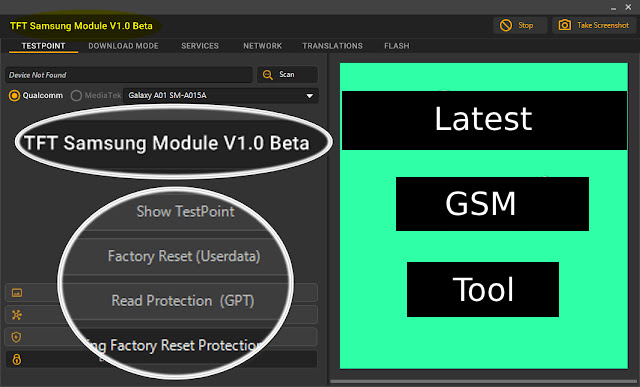Select the Qualcomm radio button
Viewport: 640px width, 387px height.
[x=14, y=96]
